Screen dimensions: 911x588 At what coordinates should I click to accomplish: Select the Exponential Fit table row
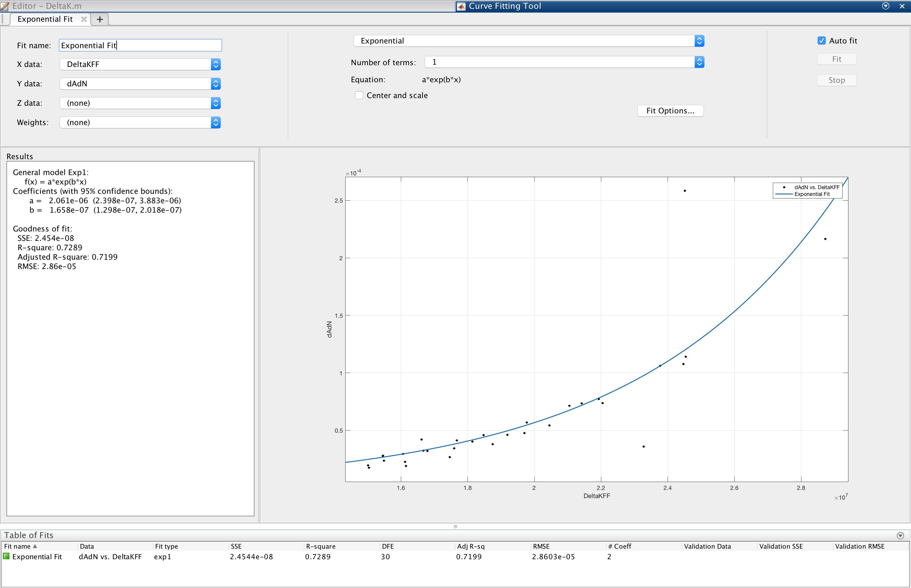coord(37,557)
